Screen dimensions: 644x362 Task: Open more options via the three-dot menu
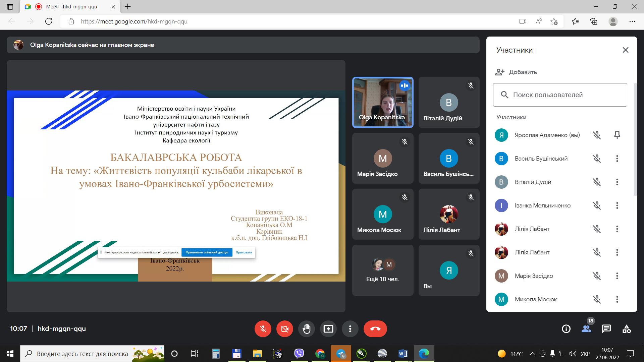[x=350, y=329]
